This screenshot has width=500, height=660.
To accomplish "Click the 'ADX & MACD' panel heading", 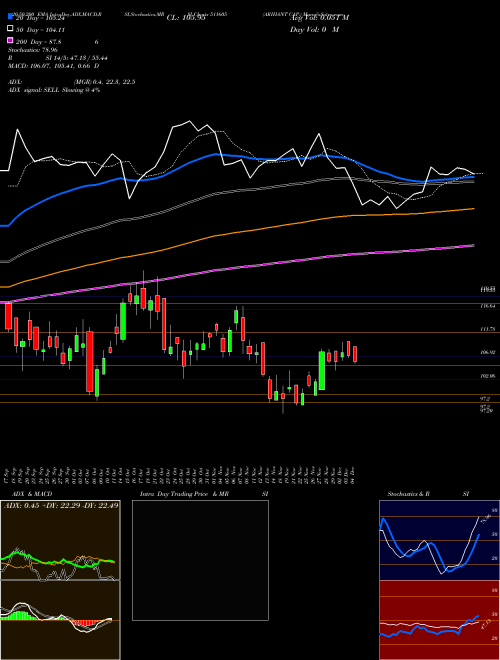I will point(32,494).
